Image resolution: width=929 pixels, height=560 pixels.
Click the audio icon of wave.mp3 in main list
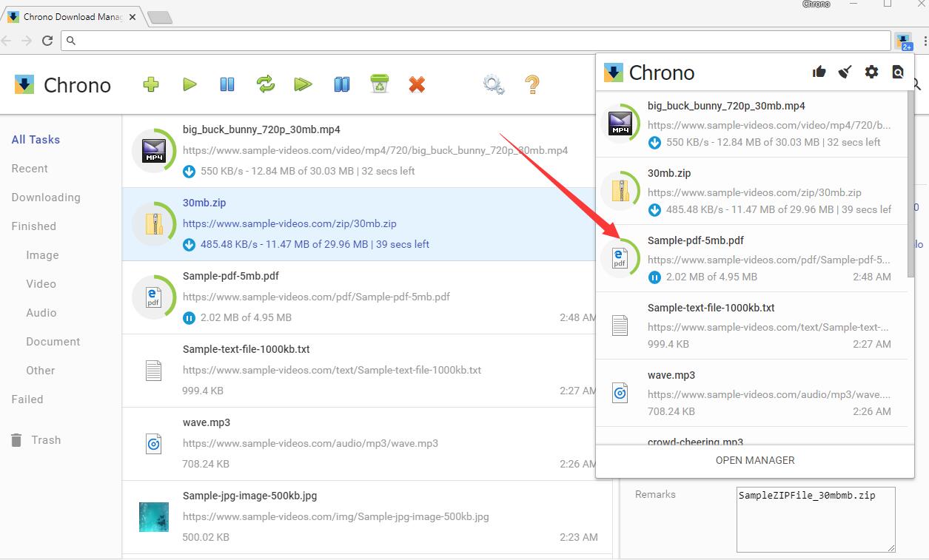click(153, 443)
